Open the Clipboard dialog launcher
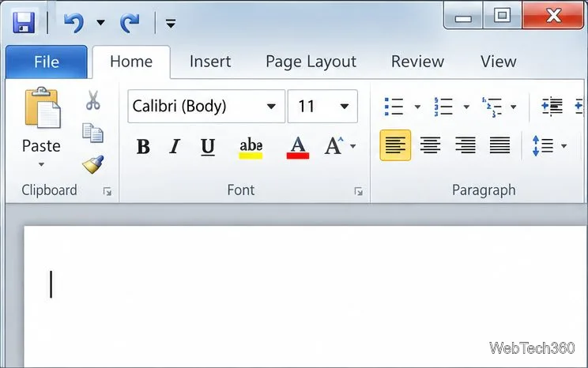This screenshot has width=588, height=368. pos(107,191)
